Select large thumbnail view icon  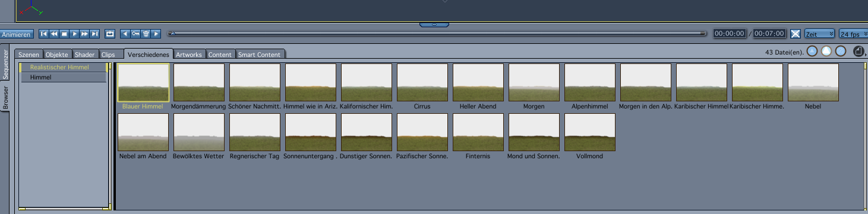(x=826, y=52)
